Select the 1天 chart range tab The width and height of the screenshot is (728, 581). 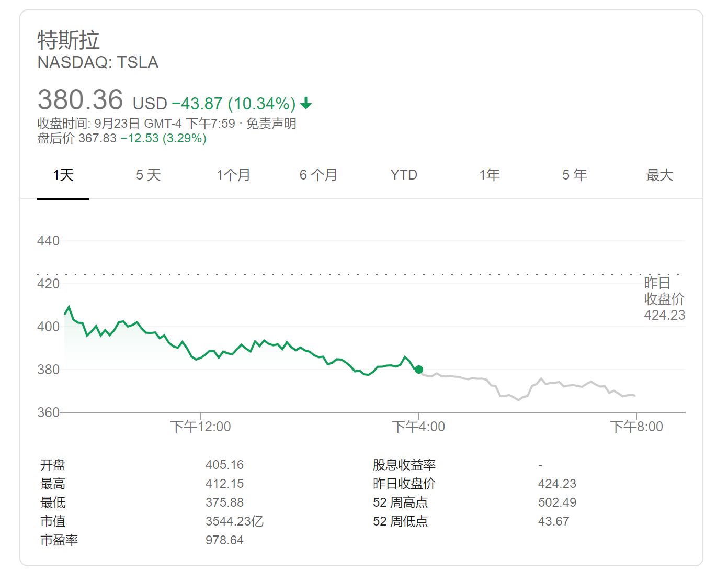[x=63, y=175]
